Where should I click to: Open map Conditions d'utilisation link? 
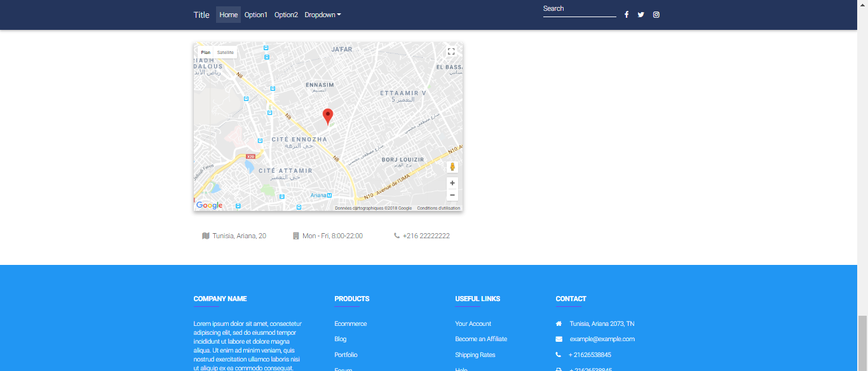(x=438, y=208)
